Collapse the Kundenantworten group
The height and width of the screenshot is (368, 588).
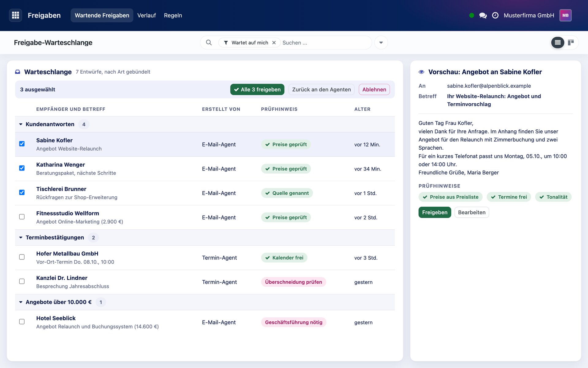pyautogui.click(x=21, y=124)
